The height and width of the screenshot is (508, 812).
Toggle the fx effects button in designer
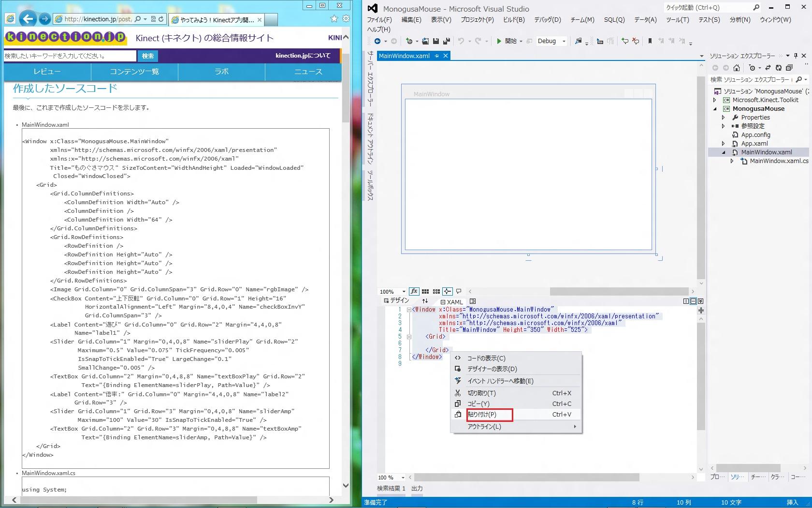pyautogui.click(x=414, y=291)
